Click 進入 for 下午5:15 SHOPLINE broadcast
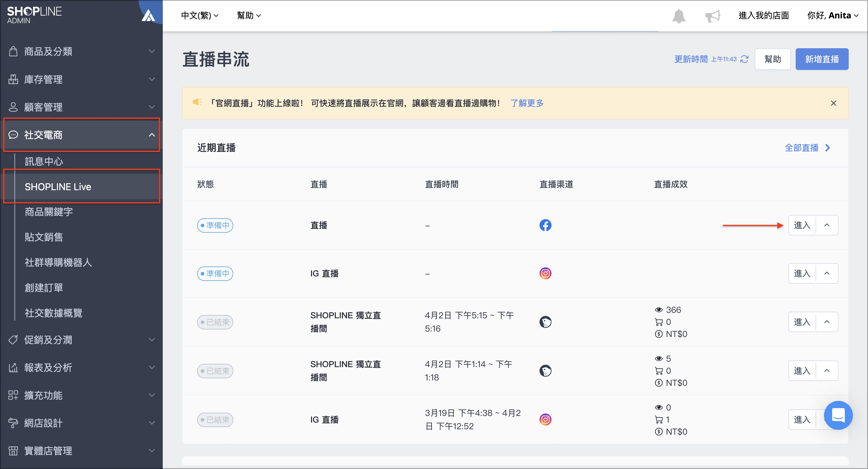The height and width of the screenshot is (469, 868). (x=802, y=322)
